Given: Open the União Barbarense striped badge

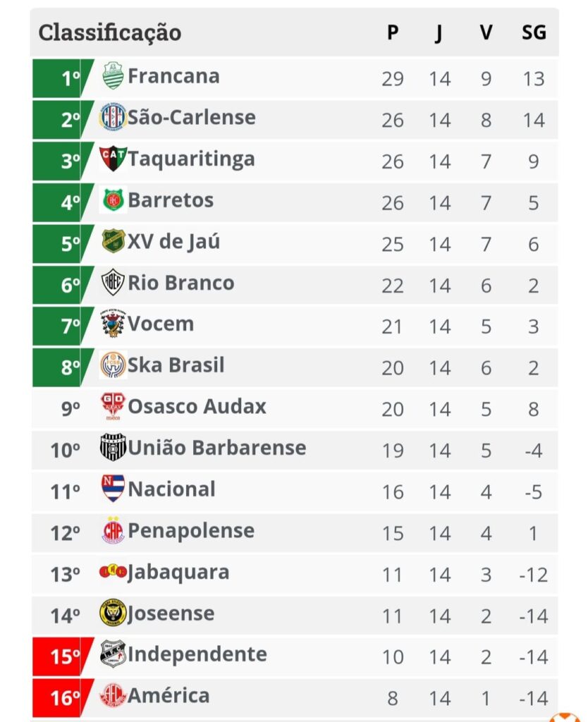Looking at the screenshot, I should (x=113, y=447).
